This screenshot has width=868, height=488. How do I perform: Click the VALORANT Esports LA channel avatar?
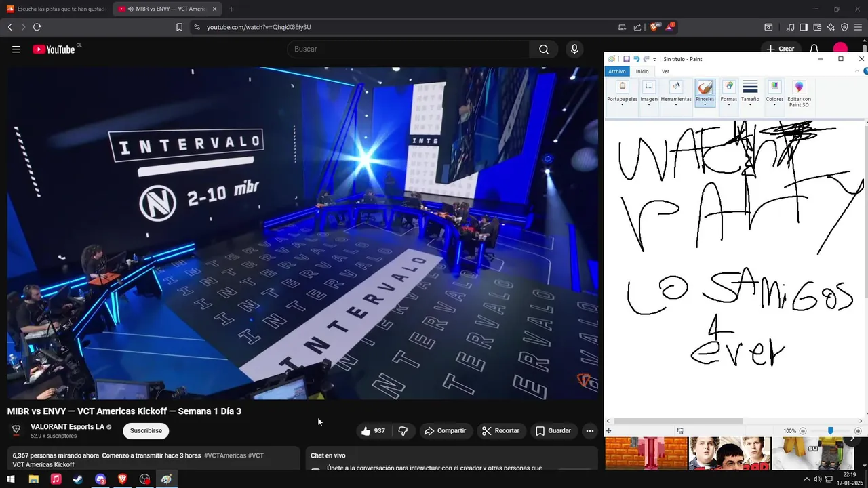[x=16, y=431]
